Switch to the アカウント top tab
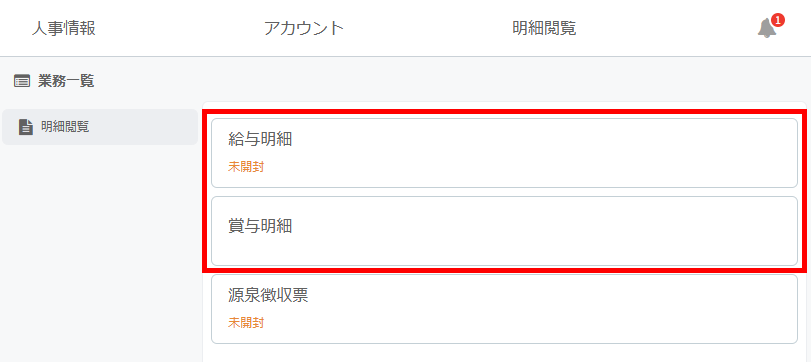Image resolution: width=811 pixels, height=362 pixels. 304,28
